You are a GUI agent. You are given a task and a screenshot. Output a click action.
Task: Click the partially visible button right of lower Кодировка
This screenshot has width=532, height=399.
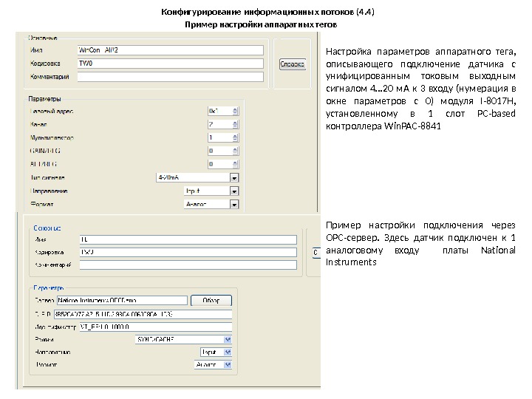click(316, 253)
